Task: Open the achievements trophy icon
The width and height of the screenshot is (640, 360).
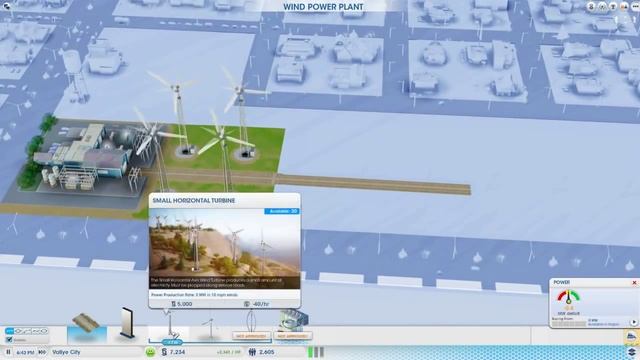Action: 613,7
